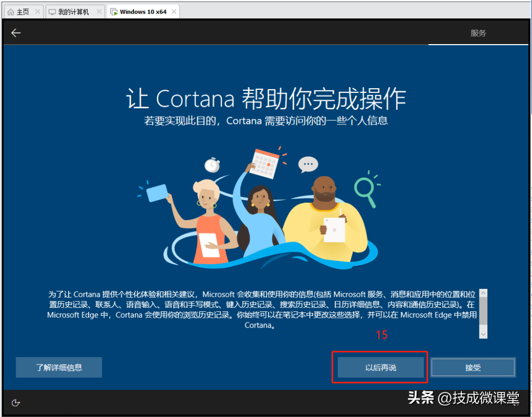Click the 以后再说 button
532x417 pixels.
click(x=381, y=368)
